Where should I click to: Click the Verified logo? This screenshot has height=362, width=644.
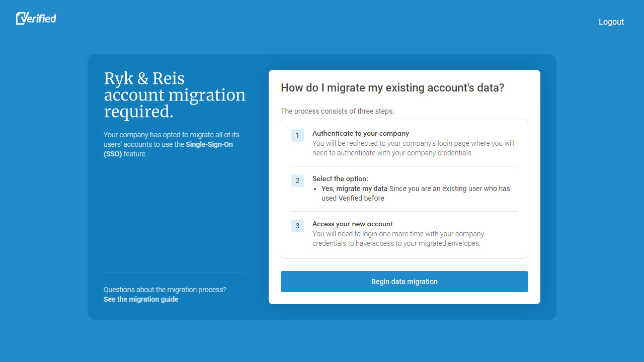[36, 19]
